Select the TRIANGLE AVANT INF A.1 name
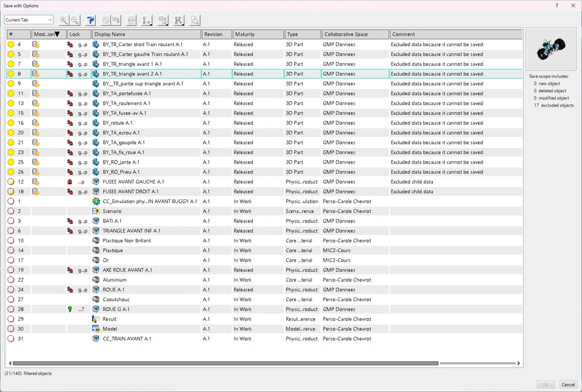Screen dimensions: 582x392 (x=132, y=231)
